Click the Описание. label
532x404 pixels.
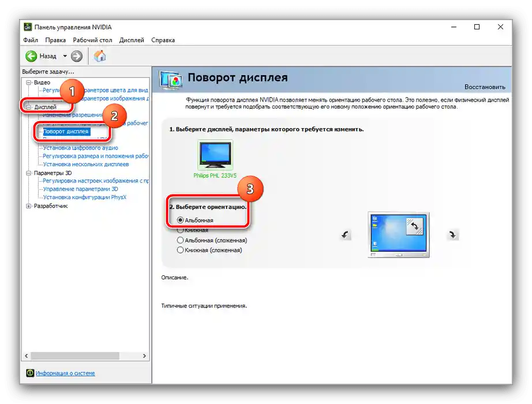(x=174, y=278)
